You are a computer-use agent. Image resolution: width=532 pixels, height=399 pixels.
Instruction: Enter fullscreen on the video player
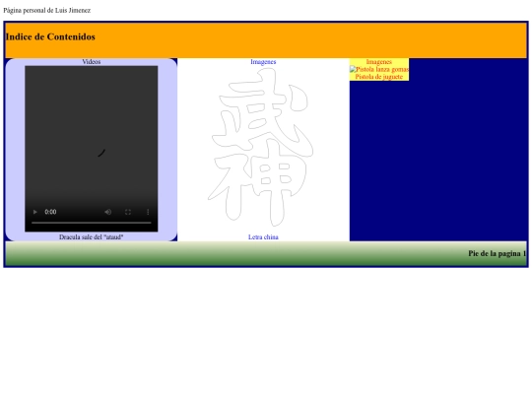tap(128, 212)
